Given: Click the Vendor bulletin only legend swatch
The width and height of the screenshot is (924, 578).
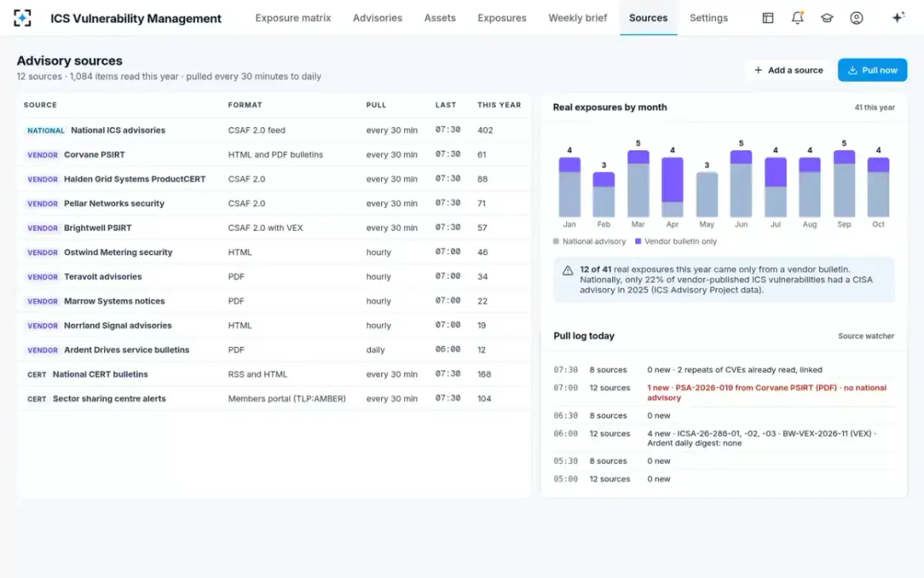Looking at the screenshot, I should (x=638, y=241).
